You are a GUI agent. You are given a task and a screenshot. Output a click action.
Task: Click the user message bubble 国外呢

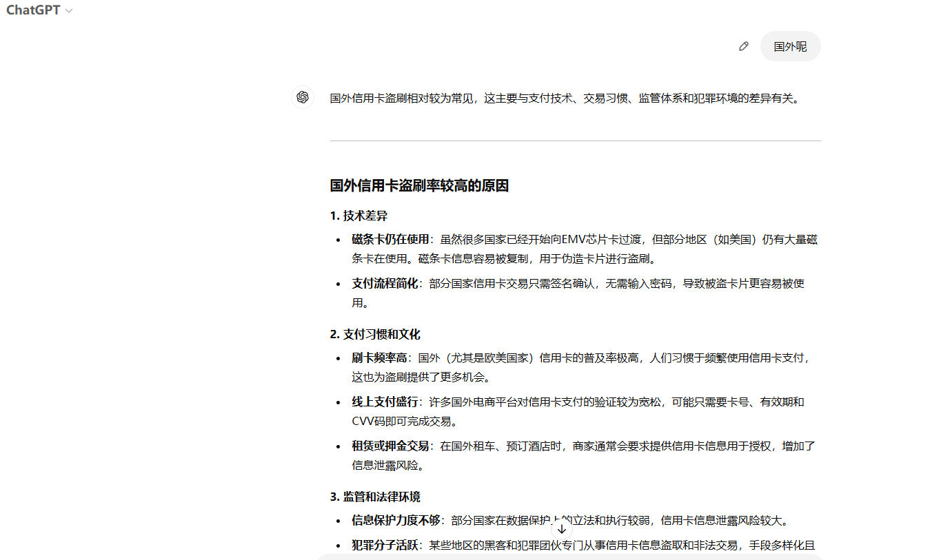click(790, 46)
